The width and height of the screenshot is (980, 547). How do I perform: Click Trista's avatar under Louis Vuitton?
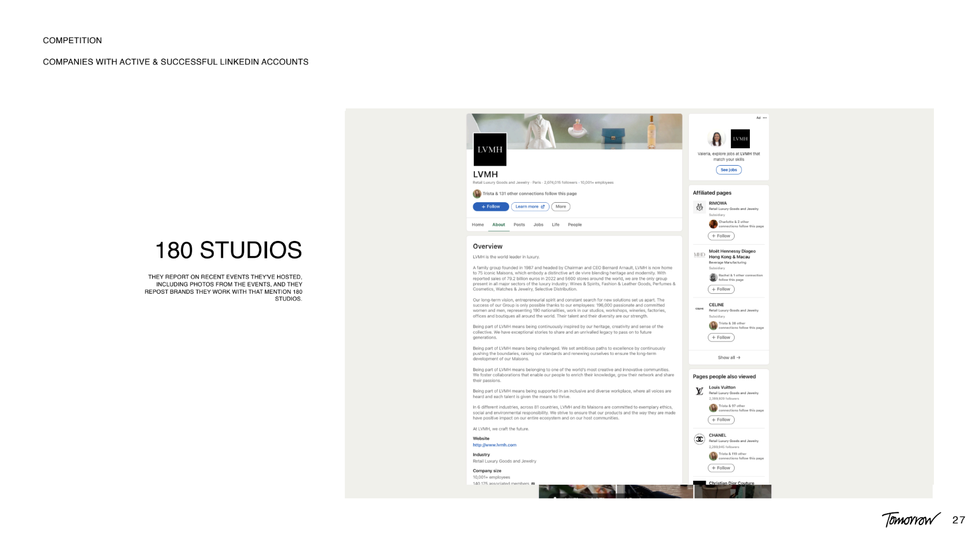[x=713, y=408]
